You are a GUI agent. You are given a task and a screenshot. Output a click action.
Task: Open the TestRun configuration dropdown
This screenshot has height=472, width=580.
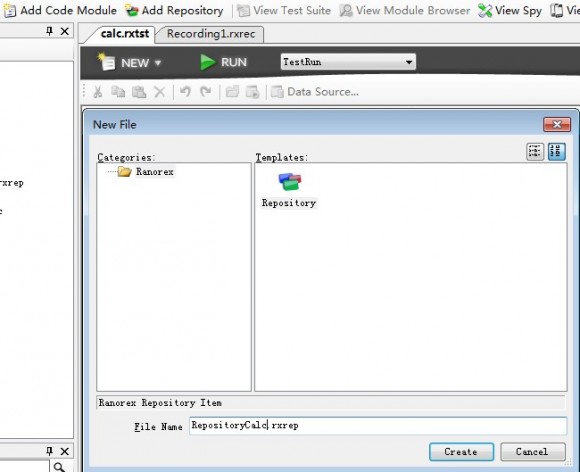[348, 62]
